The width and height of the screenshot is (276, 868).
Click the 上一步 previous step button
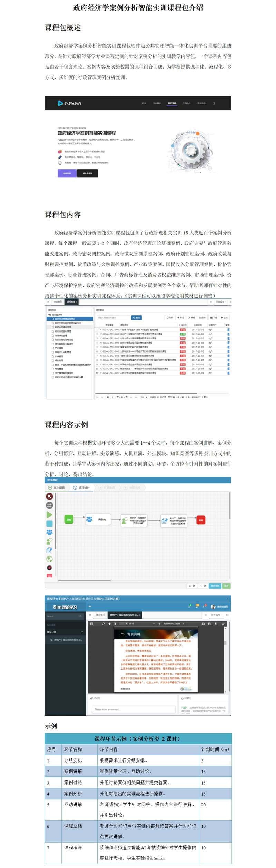(192, 586)
